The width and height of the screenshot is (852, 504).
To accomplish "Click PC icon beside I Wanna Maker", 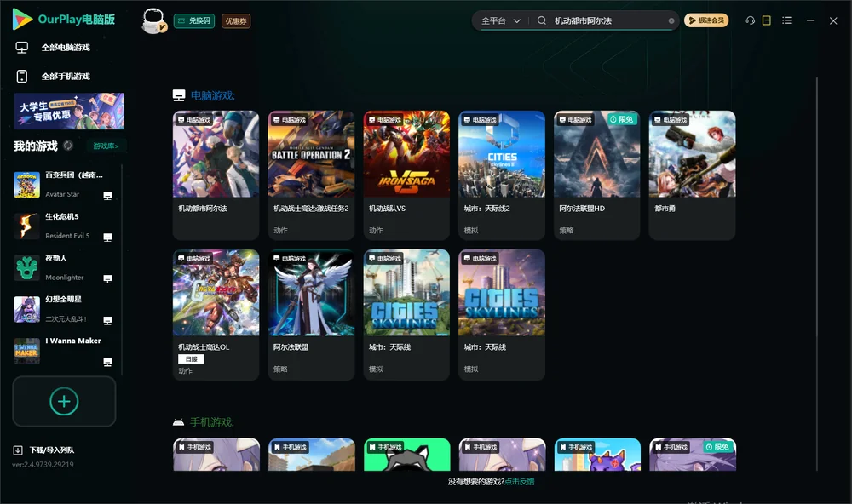I will pos(107,363).
